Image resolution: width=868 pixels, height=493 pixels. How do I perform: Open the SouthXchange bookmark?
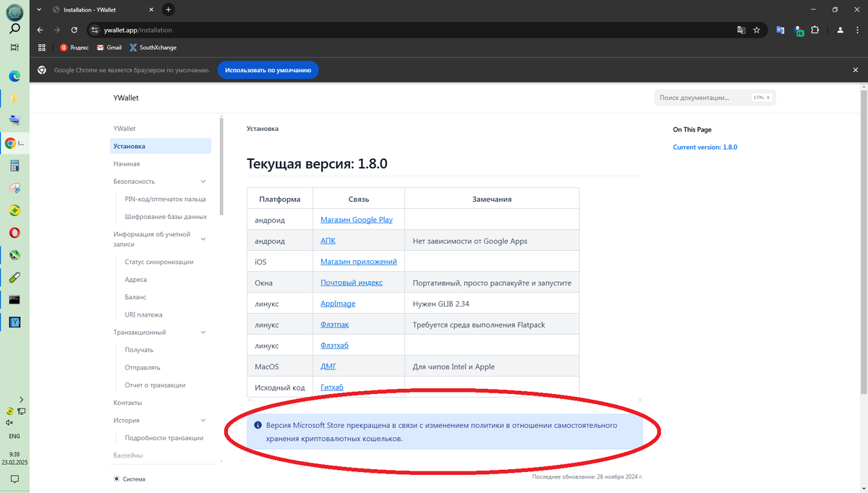(153, 48)
